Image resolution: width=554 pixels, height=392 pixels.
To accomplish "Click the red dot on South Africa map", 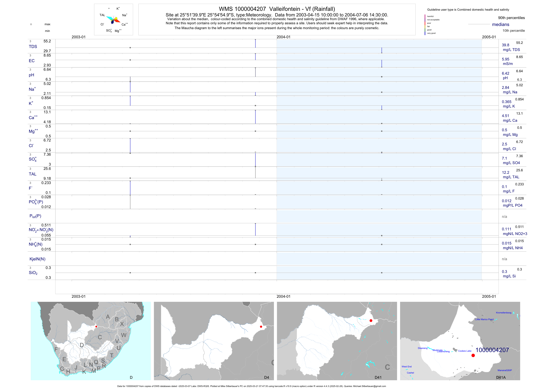I will (x=96, y=327).
